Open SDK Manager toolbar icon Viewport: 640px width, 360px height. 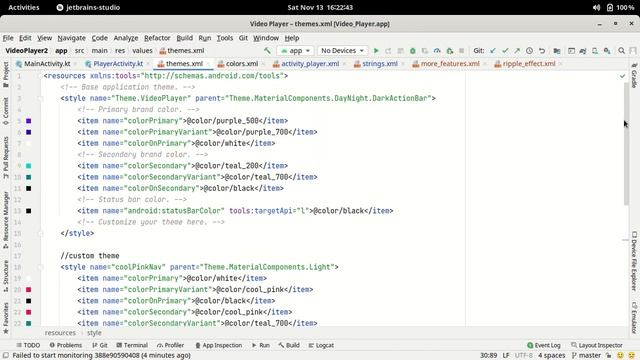(607, 51)
